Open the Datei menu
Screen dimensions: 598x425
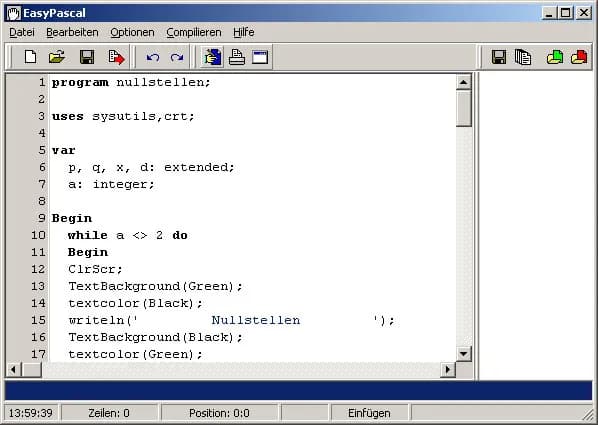point(22,32)
